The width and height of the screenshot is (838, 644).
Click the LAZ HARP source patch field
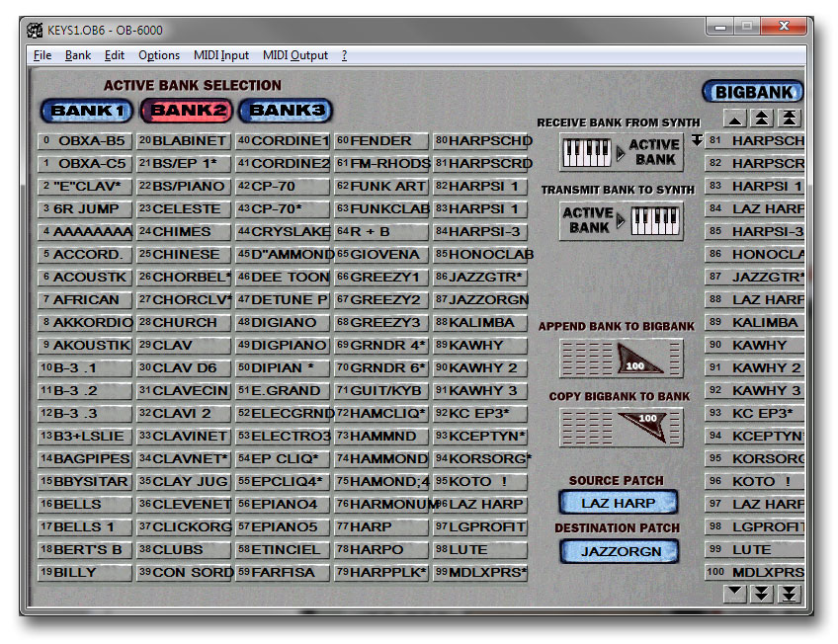(619, 503)
